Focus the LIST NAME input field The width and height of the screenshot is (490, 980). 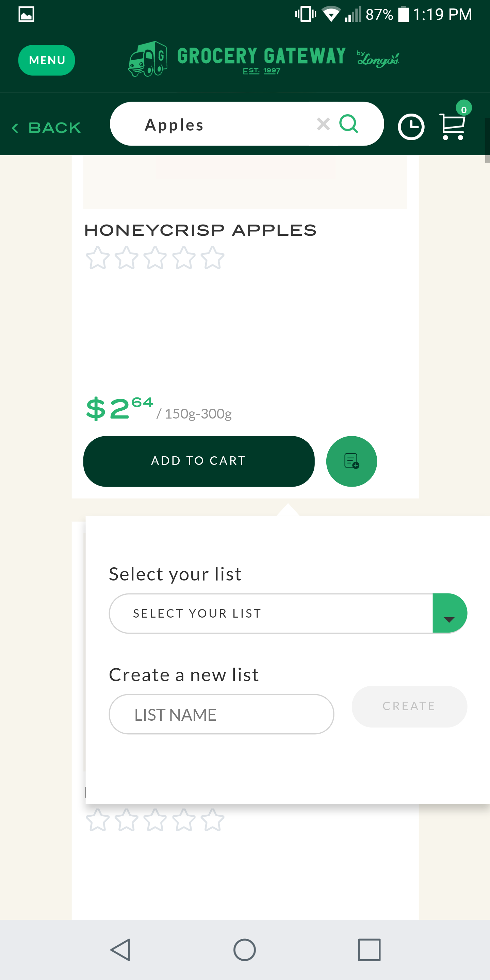point(222,714)
